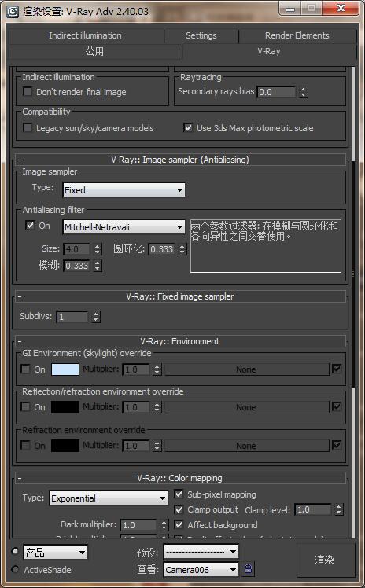
Task: Click Refraction override None map button
Action: [246, 446]
